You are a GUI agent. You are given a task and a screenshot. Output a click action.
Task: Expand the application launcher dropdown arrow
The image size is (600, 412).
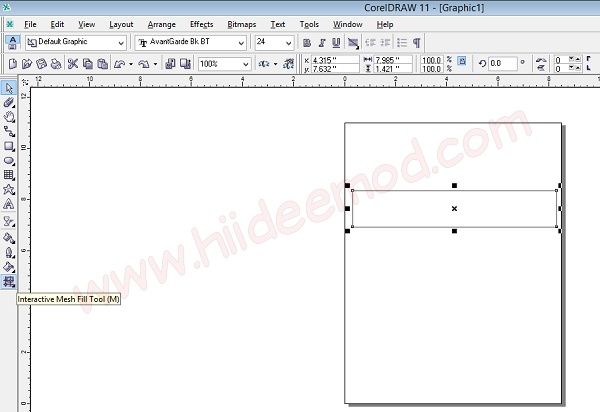click(275, 64)
